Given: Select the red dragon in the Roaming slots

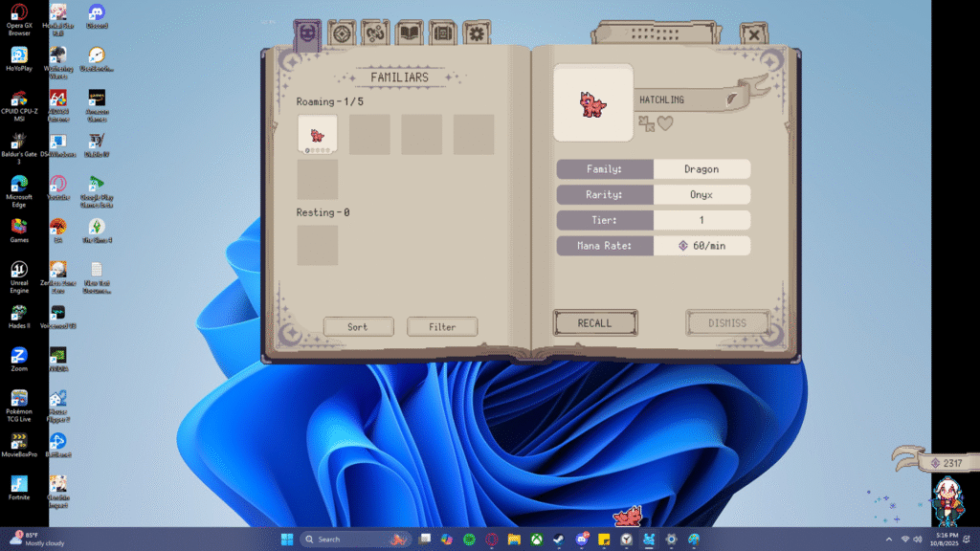Looking at the screenshot, I should point(317,134).
